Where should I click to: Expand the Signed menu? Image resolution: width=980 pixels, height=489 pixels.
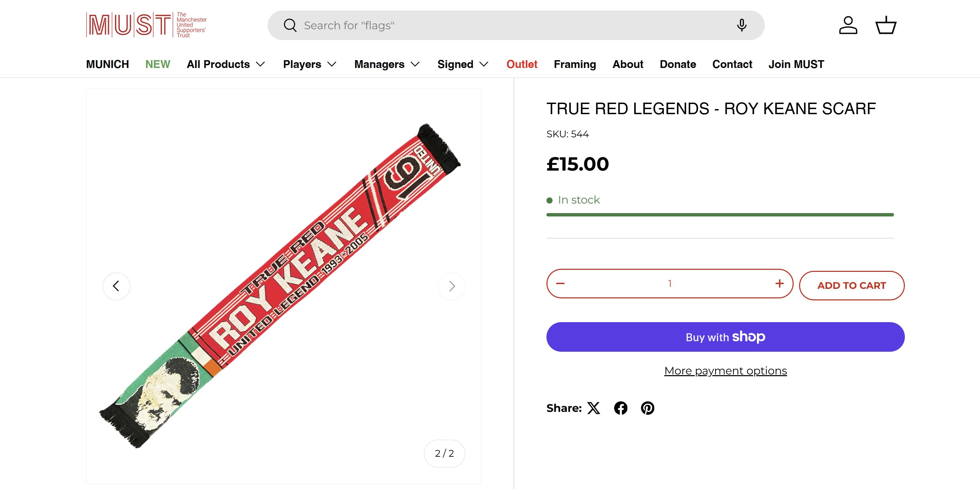(462, 64)
